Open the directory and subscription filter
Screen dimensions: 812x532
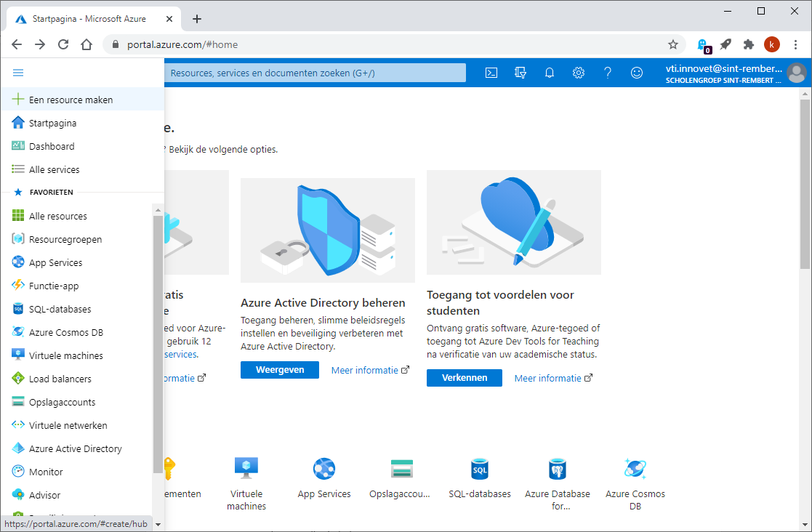click(x=520, y=73)
